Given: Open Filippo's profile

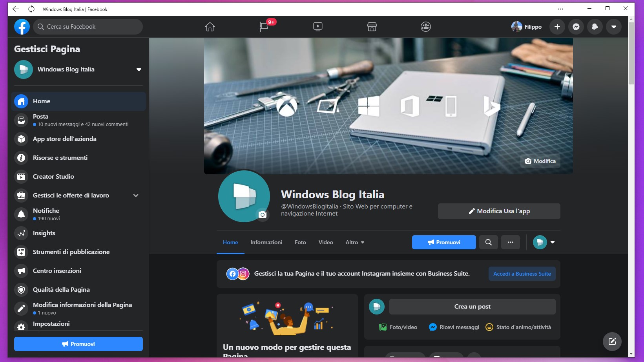Looking at the screenshot, I should [527, 27].
